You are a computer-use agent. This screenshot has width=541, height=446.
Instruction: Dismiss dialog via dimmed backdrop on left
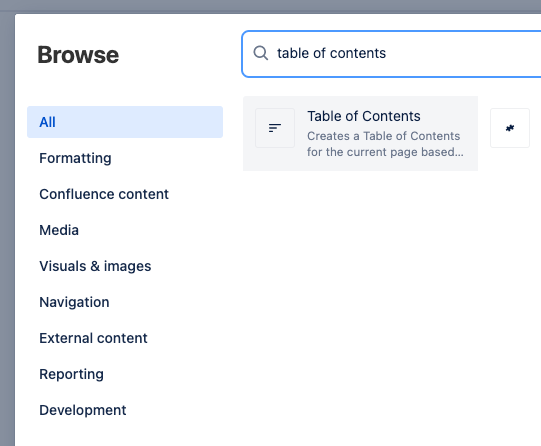click(x=7, y=228)
